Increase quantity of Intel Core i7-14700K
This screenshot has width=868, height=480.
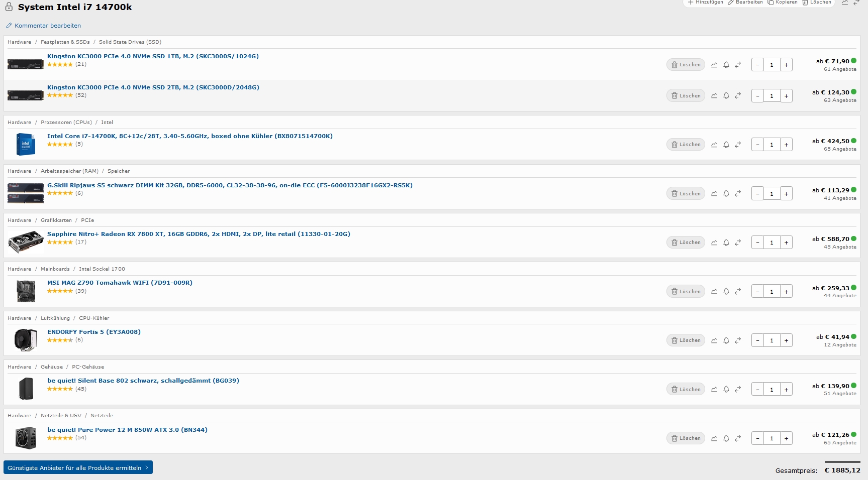(786, 145)
